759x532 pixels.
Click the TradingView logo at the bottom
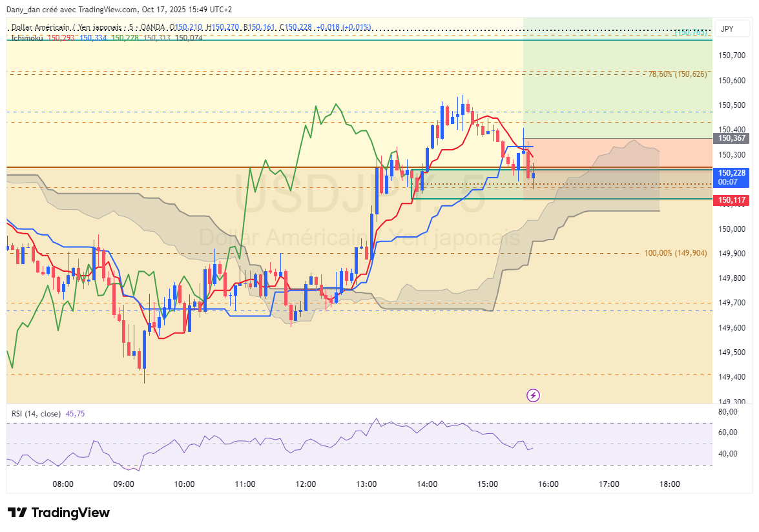(x=59, y=513)
